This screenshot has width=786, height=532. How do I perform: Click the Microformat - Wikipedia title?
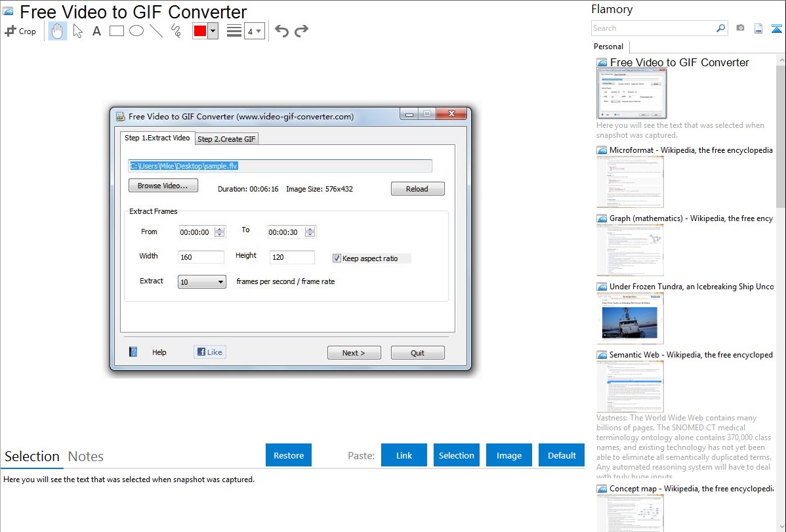click(x=691, y=150)
